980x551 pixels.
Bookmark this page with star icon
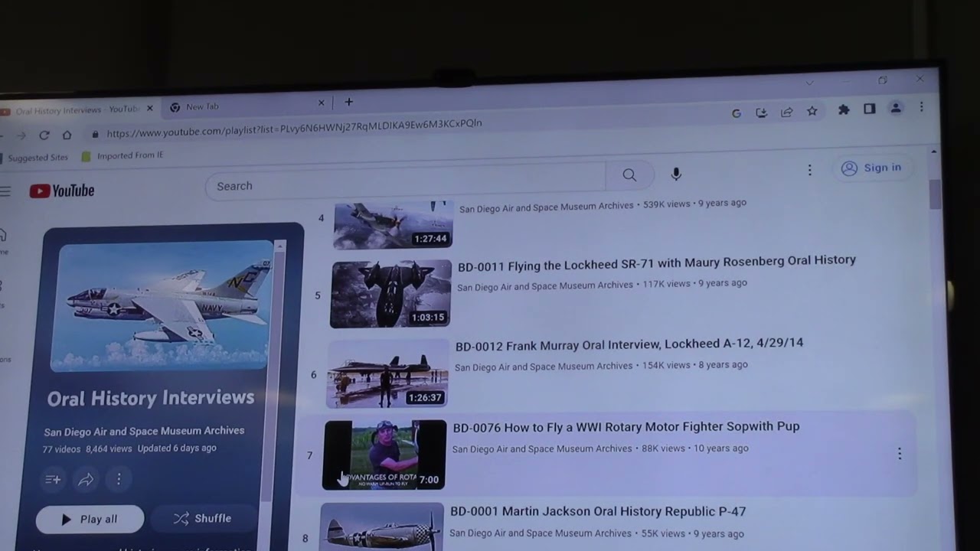pyautogui.click(x=812, y=111)
